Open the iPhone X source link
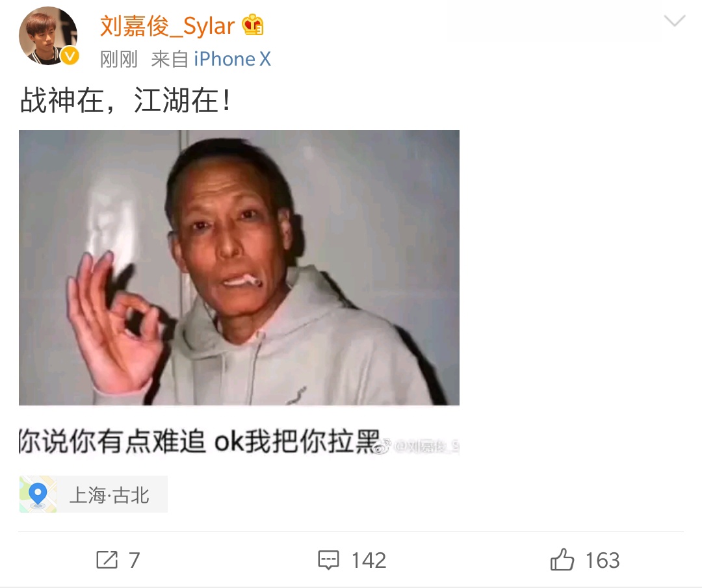This screenshot has width=702, height=588. 232,59
